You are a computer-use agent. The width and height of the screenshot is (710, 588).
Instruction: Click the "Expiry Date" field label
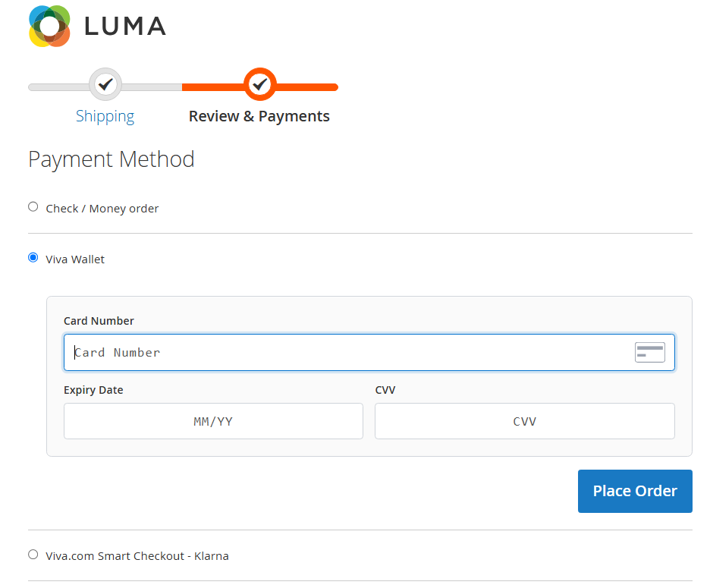[93, 390]
